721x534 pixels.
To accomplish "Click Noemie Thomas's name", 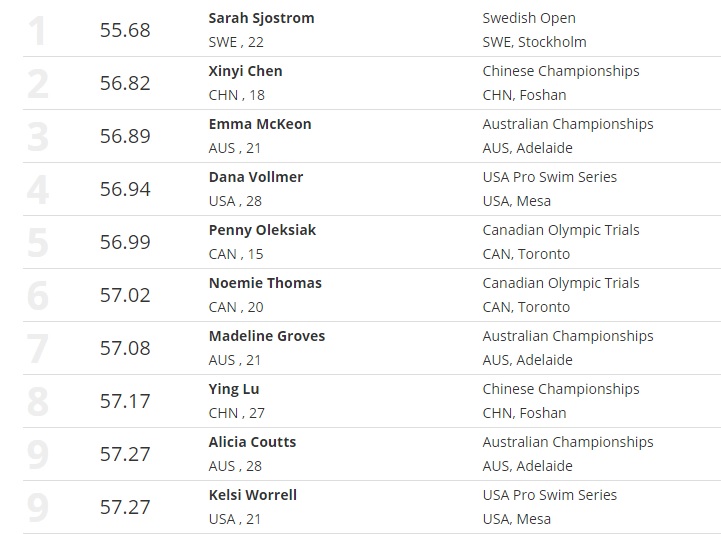I will (265, 283).
